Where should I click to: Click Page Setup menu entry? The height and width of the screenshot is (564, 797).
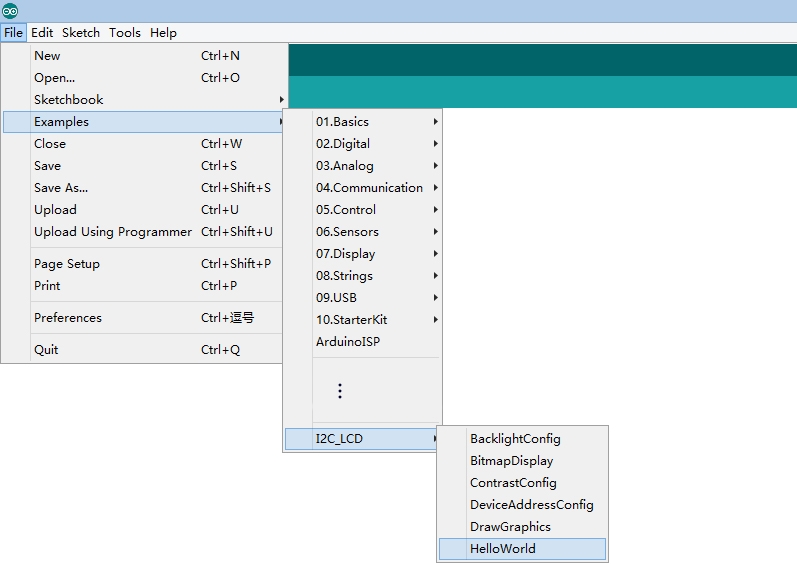[x=67, y=264]
